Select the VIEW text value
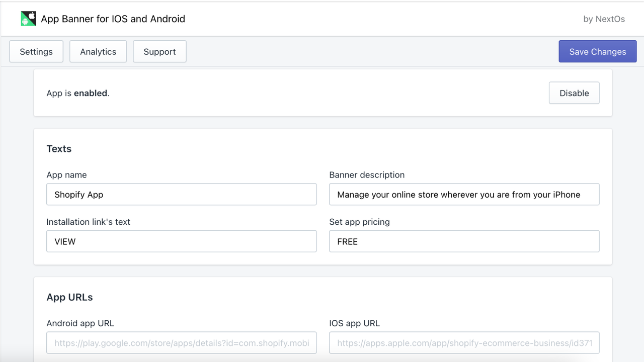The width and height of the screenshot is (644, 362). [64, 241]
